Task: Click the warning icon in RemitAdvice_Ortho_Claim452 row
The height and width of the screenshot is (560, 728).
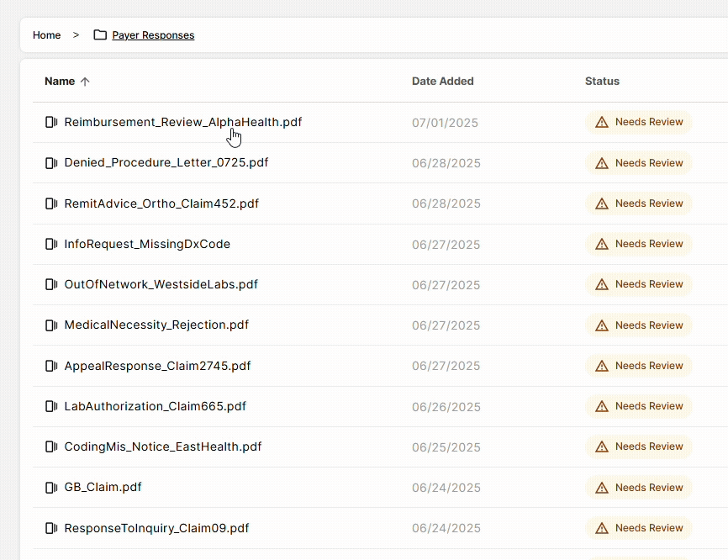Action: [x=601, y=203]
